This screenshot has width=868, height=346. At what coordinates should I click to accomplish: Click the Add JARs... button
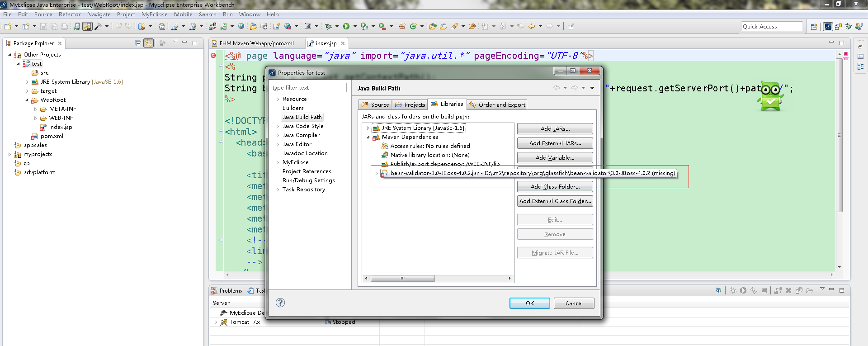555,129
